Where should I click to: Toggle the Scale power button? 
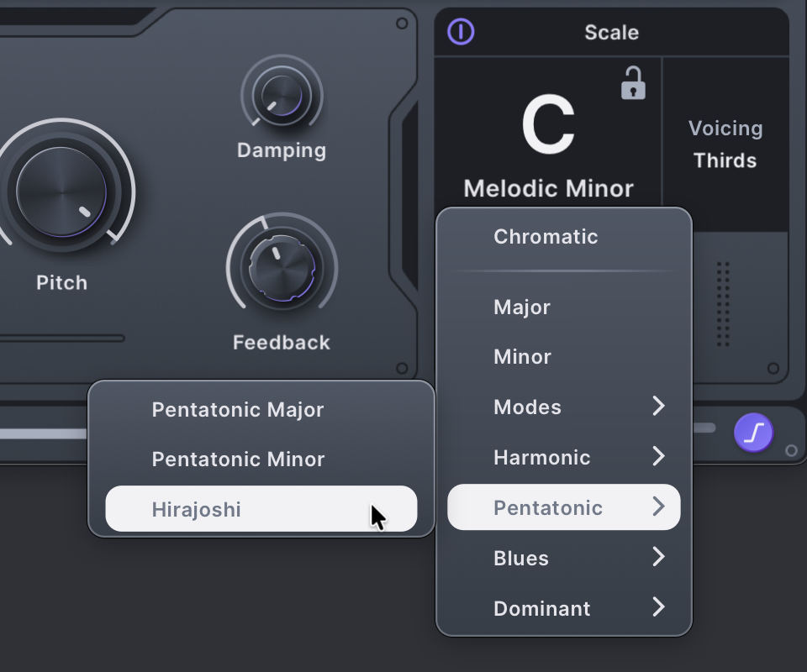pos(461,32)
